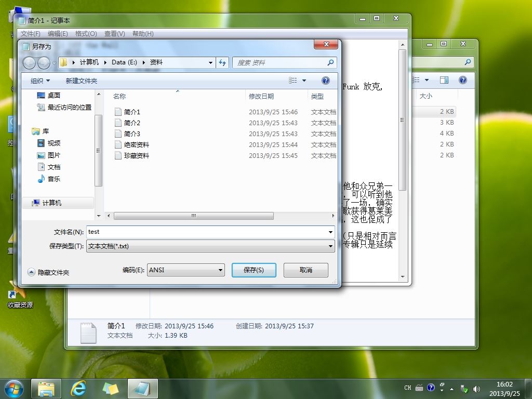532x399 pixels.
Task: Select 简介3 file in the list
Action: coord(132,134)
